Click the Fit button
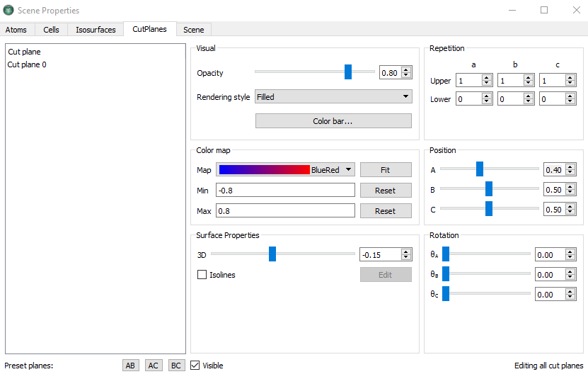This screenshot has height=379, width=588. (386, 170)
